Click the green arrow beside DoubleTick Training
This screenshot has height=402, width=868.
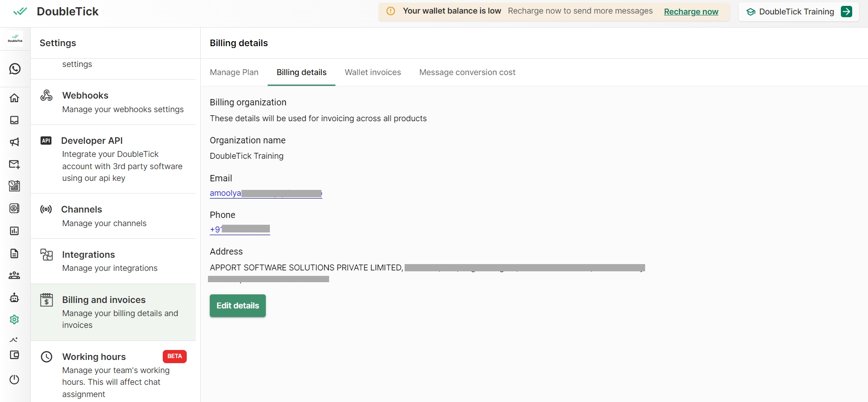[x=846, y=12]
